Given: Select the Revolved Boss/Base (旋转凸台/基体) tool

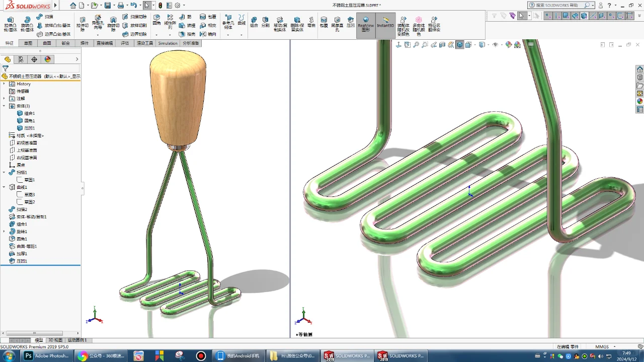Looking at the screenshot, I should (27, 24).
